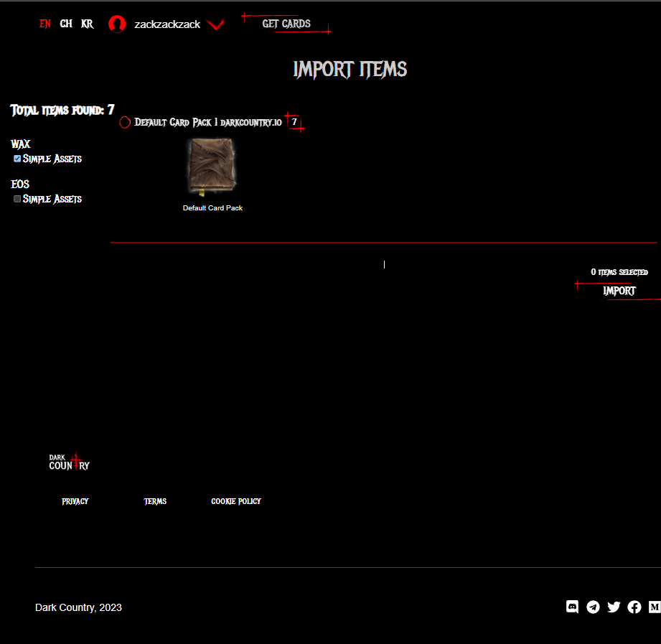Click the Import button
The image size is (661, 644).
coord(619,291)
